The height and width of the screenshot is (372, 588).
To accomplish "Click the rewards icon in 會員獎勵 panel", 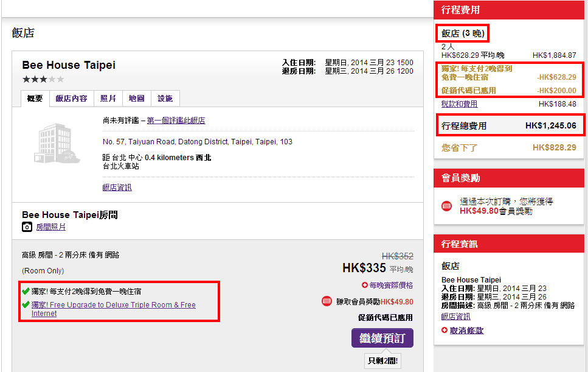I will click(446, 206).
